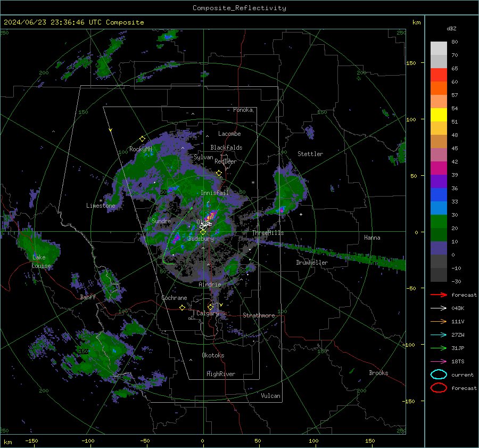Select the white 04DK arrow legend icon
Viewport: 479px width, 448px height.
(439, 308)
